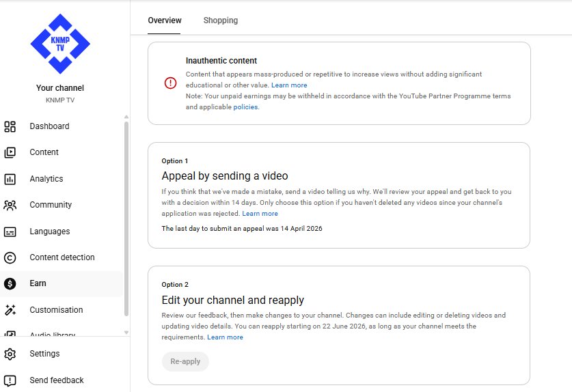Click the sidebar vertical scrollbar thumb

pos(126,219)
